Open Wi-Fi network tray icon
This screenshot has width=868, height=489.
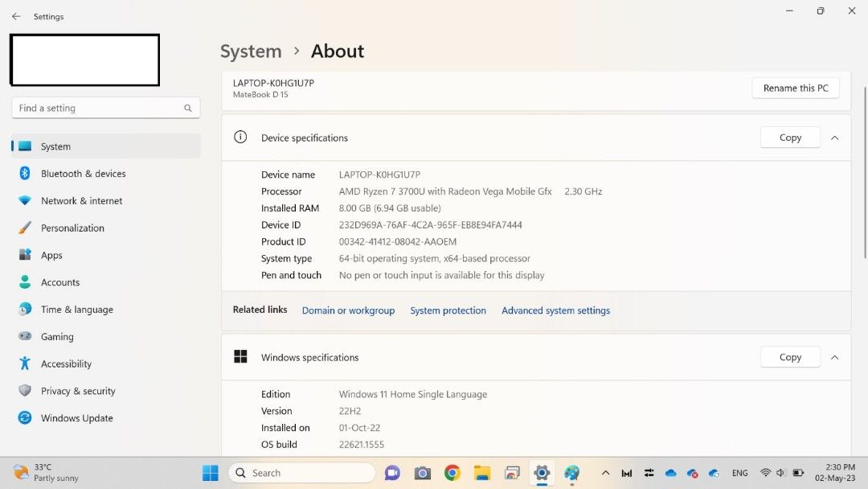(x=766, y=472)
